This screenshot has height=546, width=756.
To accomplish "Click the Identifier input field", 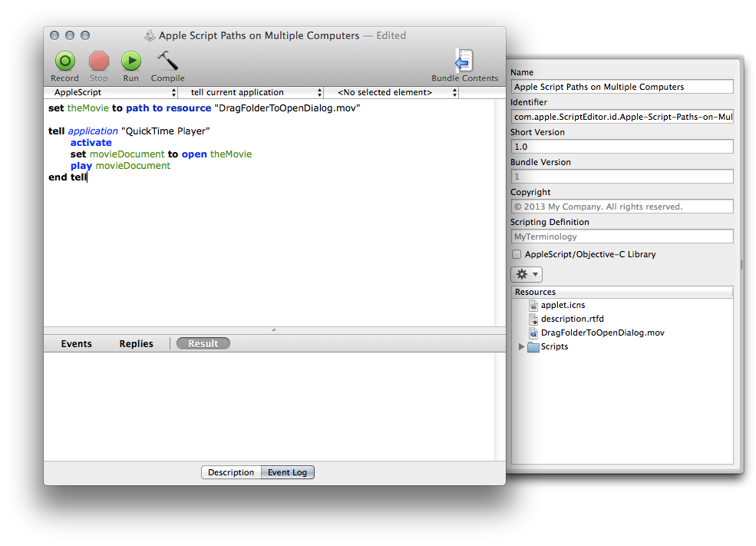I will coord(622,117).
